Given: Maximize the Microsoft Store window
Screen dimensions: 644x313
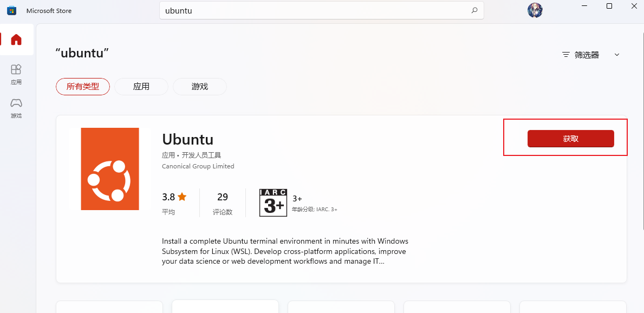Looking at the screenshot, I should pos(609,6).
